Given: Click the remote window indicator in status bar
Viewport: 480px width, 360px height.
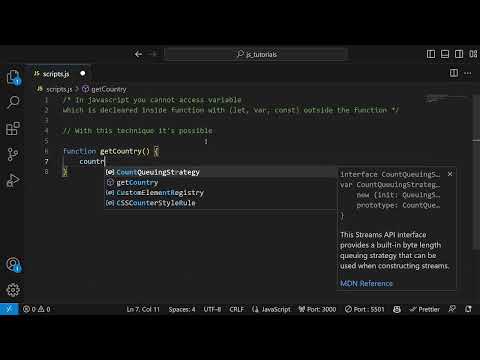Looking at the screenshot, I should (x=9, y=309).
